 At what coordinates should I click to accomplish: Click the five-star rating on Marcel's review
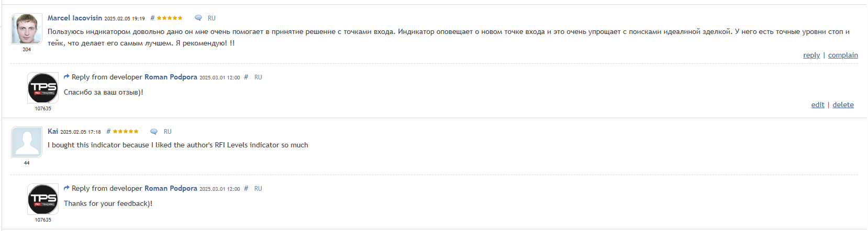[x=170, y=18]
